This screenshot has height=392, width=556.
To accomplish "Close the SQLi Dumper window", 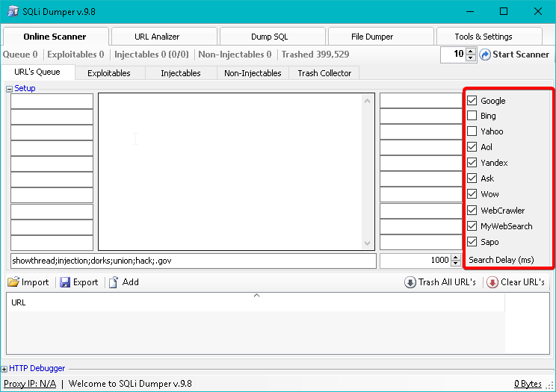I will [x=537, y=11].
